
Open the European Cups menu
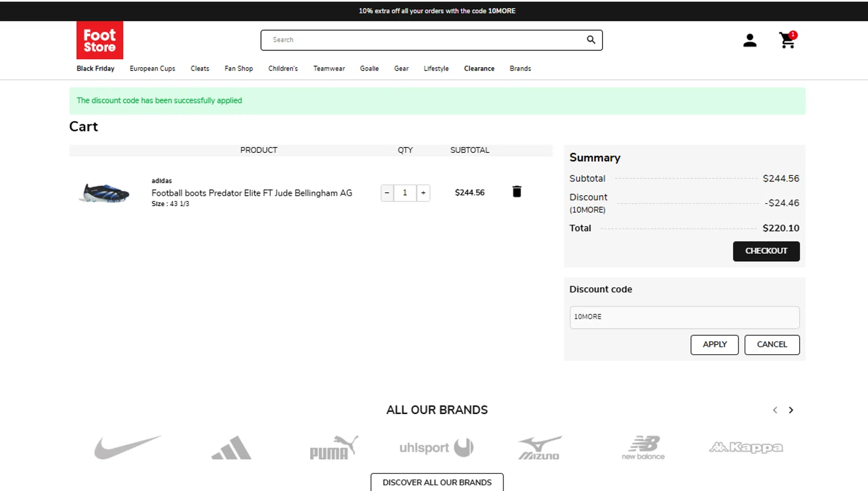tap(152, 68)
